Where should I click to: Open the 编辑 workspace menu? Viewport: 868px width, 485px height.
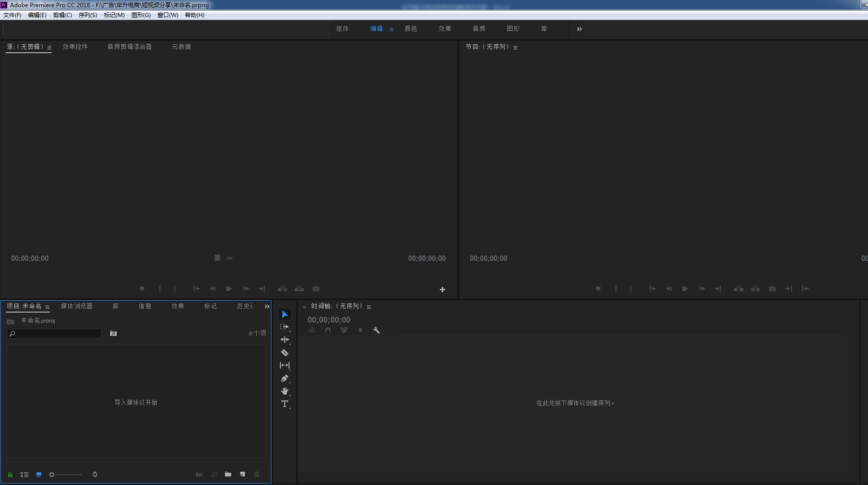392,29
